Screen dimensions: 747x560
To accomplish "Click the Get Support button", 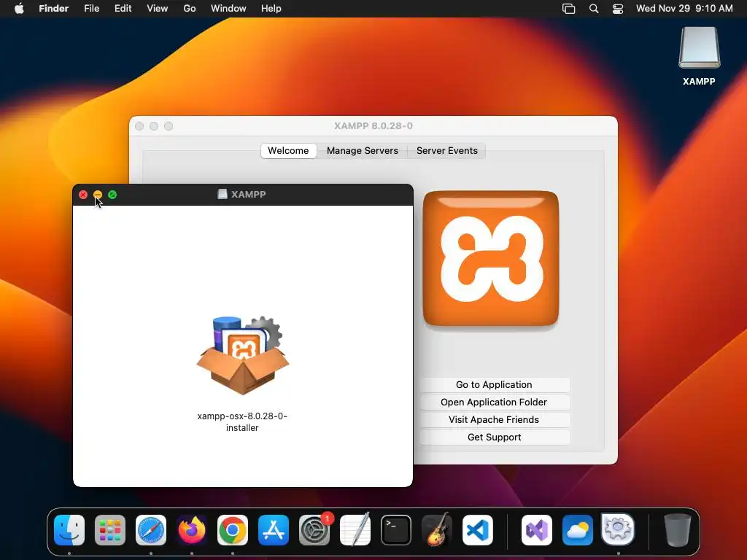I will [494, 437].
